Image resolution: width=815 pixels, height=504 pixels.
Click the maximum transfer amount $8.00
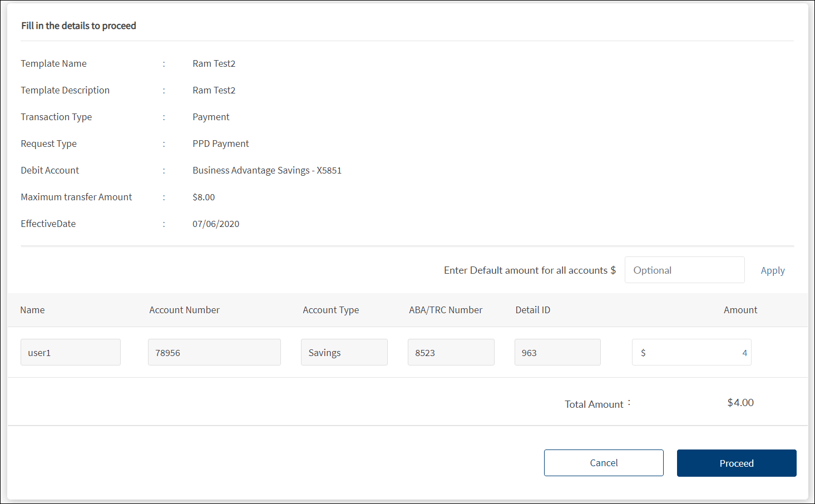tap(204, 197)
